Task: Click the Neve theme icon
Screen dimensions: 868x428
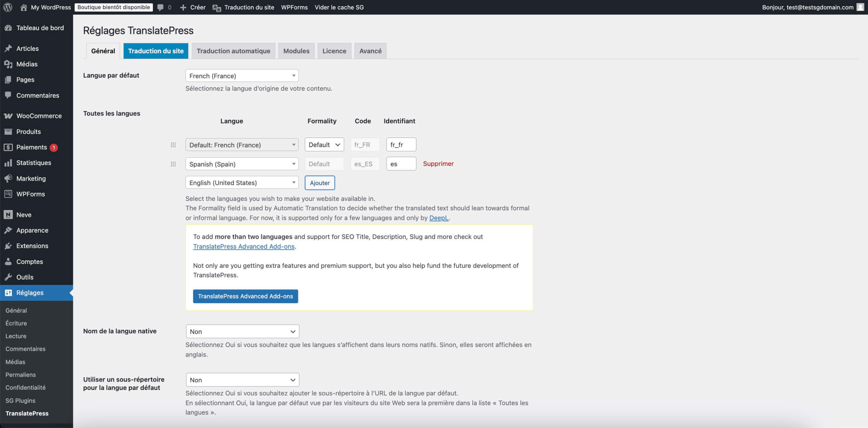Action: coord(8,215)
